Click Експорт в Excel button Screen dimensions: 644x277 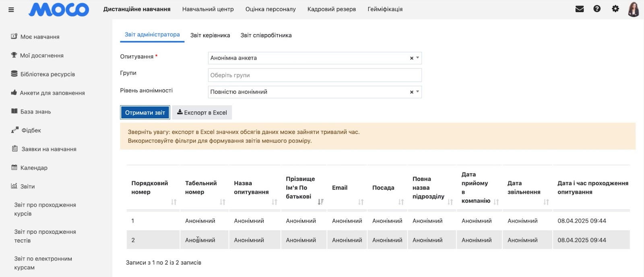click(202, 112)
